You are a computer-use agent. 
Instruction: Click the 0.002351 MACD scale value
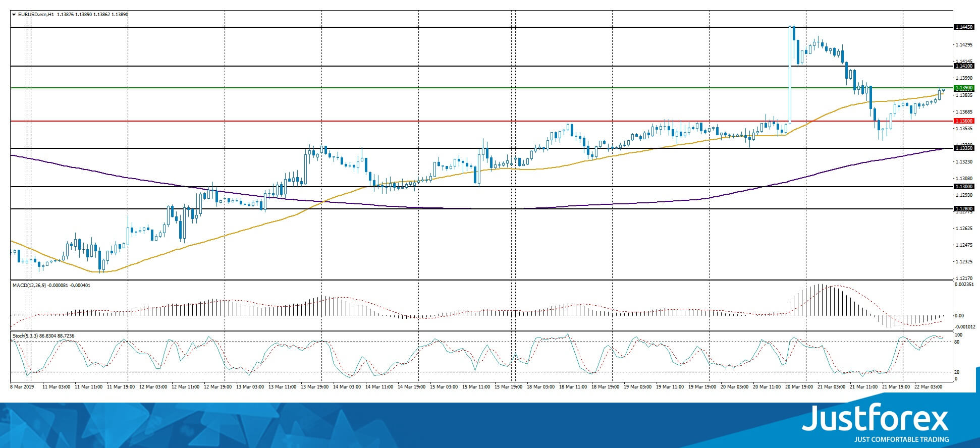(964, 285)
